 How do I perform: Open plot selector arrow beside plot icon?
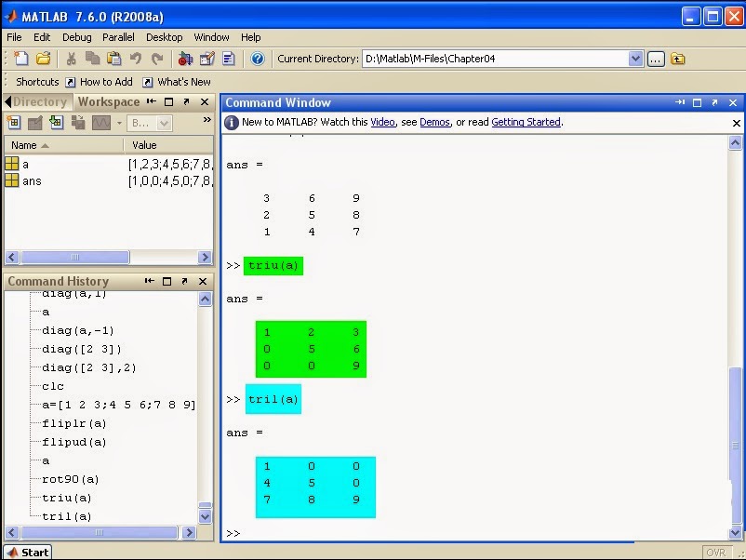(119, 123)
